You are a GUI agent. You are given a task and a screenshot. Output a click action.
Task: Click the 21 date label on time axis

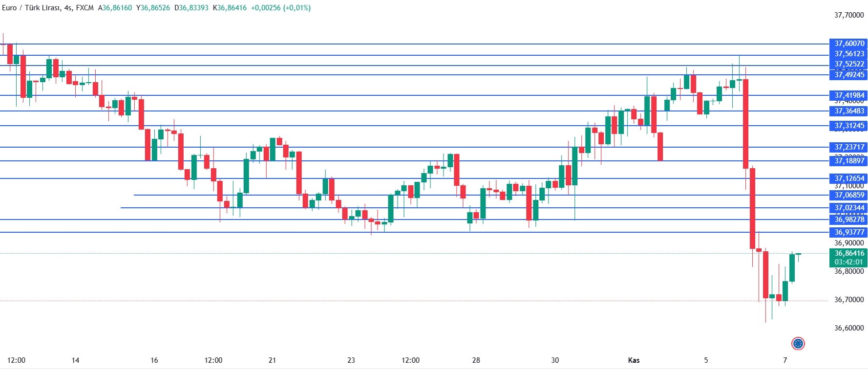pos(272,360)
